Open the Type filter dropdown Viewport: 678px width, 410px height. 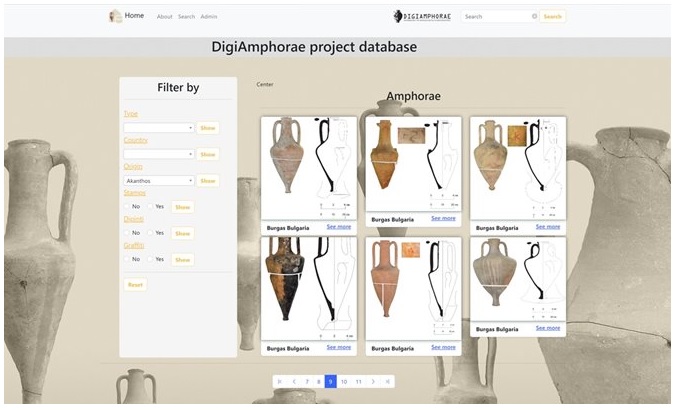pos(158,128)
